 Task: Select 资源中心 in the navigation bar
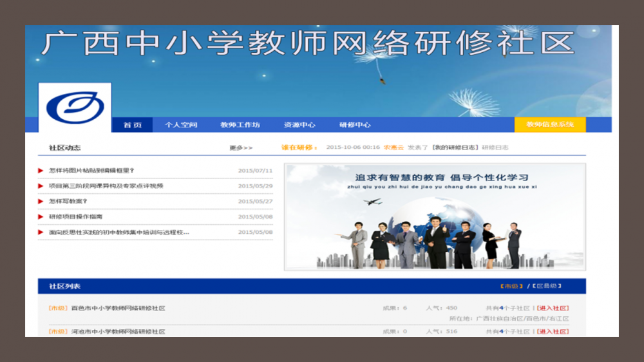click(x=299, y=125)
